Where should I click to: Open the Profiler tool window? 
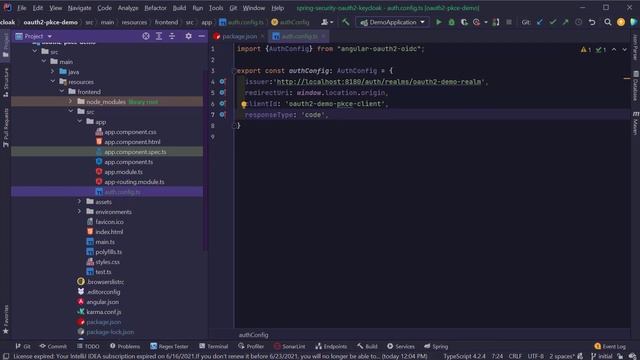251,346
